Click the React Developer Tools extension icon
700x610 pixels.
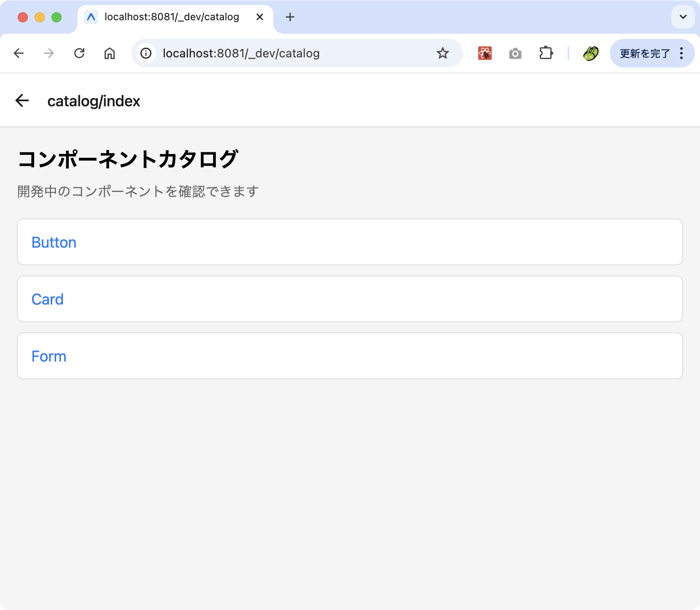pos(485,53)
